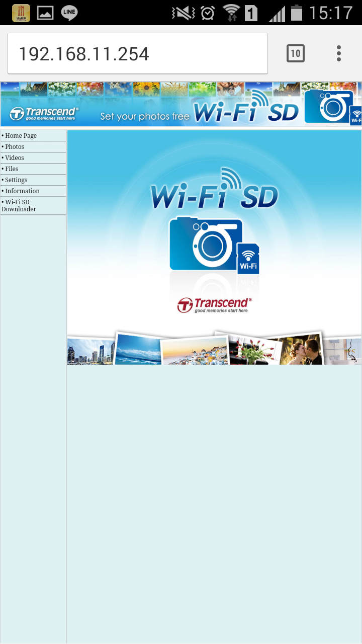This screenshot has height=644, width=362.
Task: Open the Videos section in sidebar
Action: coord(14,158)
